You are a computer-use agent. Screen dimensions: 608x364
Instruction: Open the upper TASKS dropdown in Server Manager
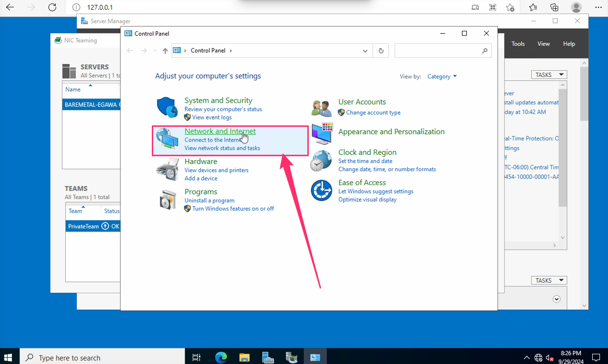click(x=549, y=75)
